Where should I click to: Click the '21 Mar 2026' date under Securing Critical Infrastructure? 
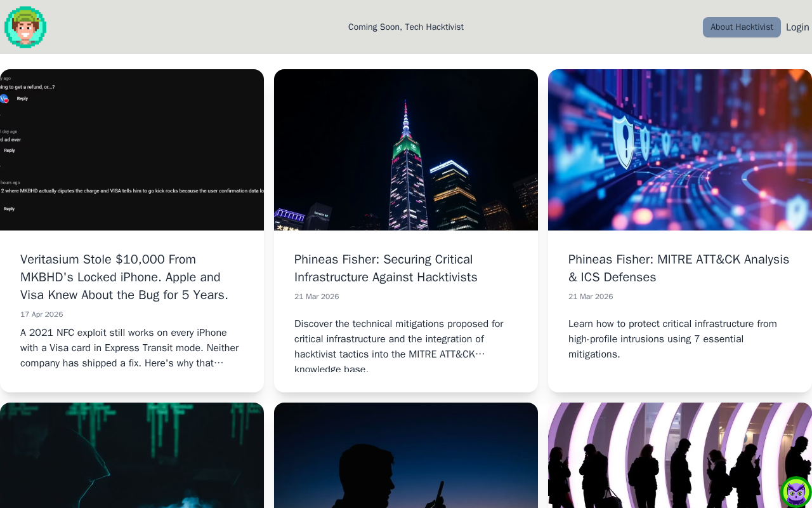click(x=317, y=297)
